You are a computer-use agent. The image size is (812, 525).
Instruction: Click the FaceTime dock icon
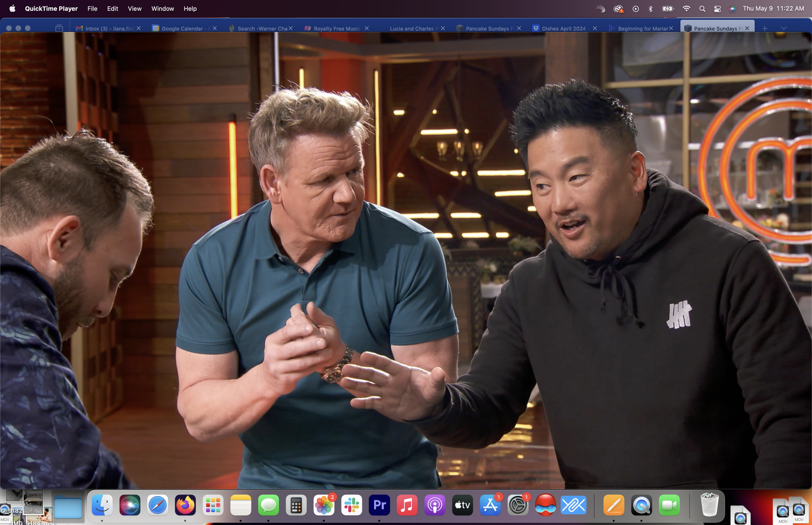tap(669, 505)
